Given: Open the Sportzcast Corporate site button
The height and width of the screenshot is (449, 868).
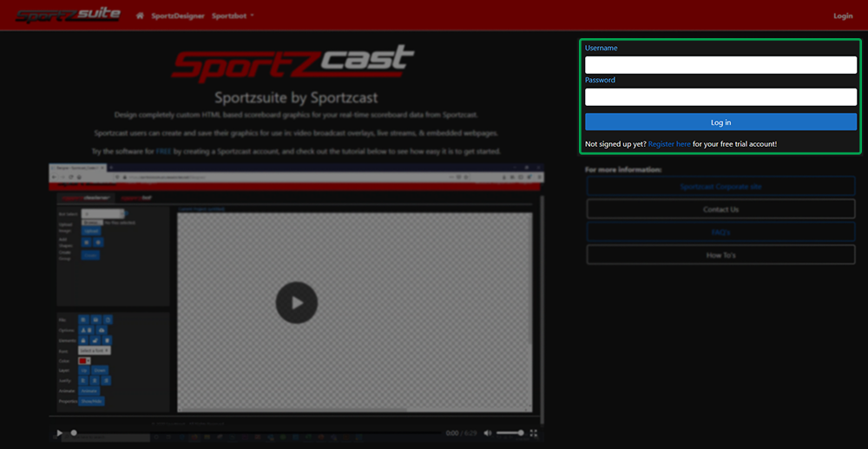Looking at the screenshot, I should pos(720,187).
